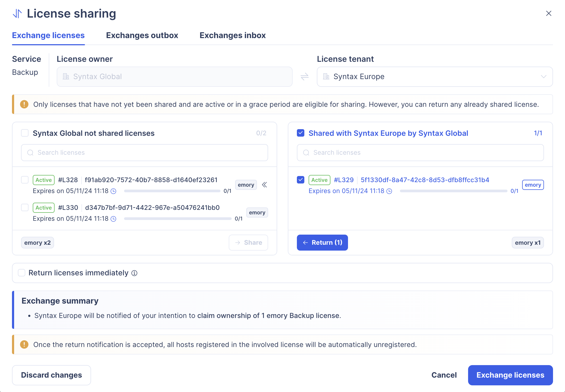Open the Exchanges inbox tab

point(232,35)
